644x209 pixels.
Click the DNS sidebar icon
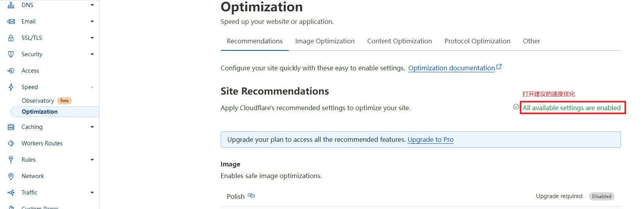(x=11, y=5)
